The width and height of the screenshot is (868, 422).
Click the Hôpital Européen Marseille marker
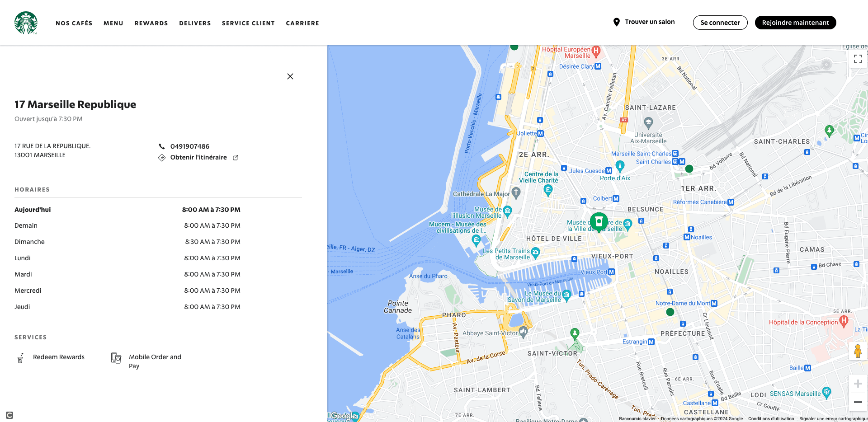point(596,52)
